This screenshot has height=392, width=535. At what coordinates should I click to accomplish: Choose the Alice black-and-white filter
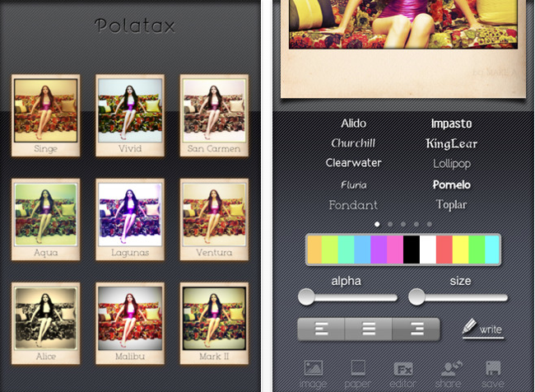[46, 324]
